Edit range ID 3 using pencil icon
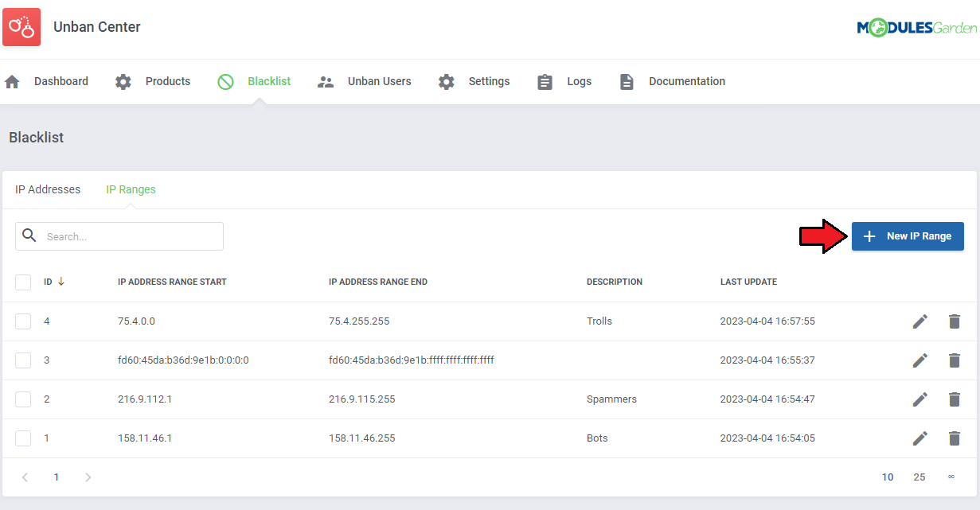Image resolution: width=980 pixels, height=510 pixels. coord(920,360)
